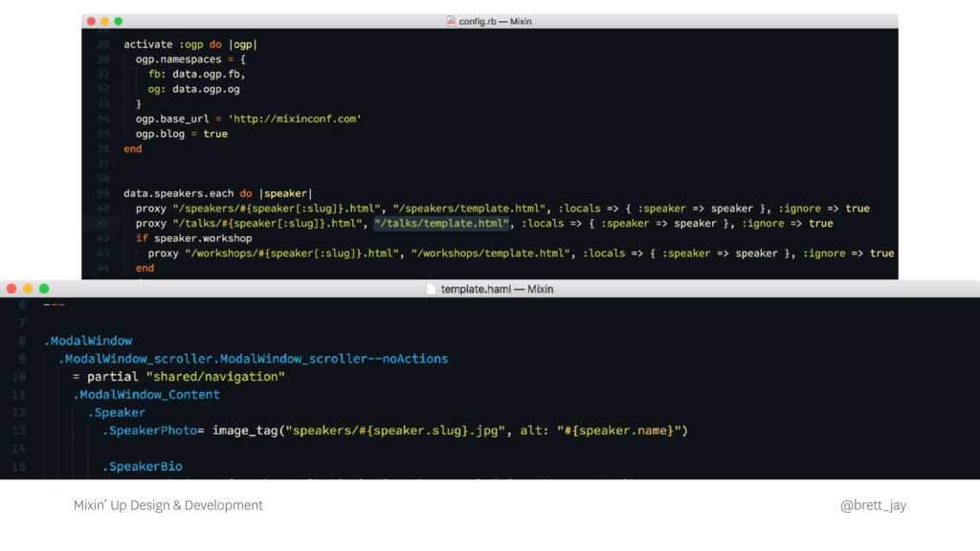The width and height of the screenshot is (980, 551).
Task: Click "if speaker.workshop" line
Action: [193, 238]
